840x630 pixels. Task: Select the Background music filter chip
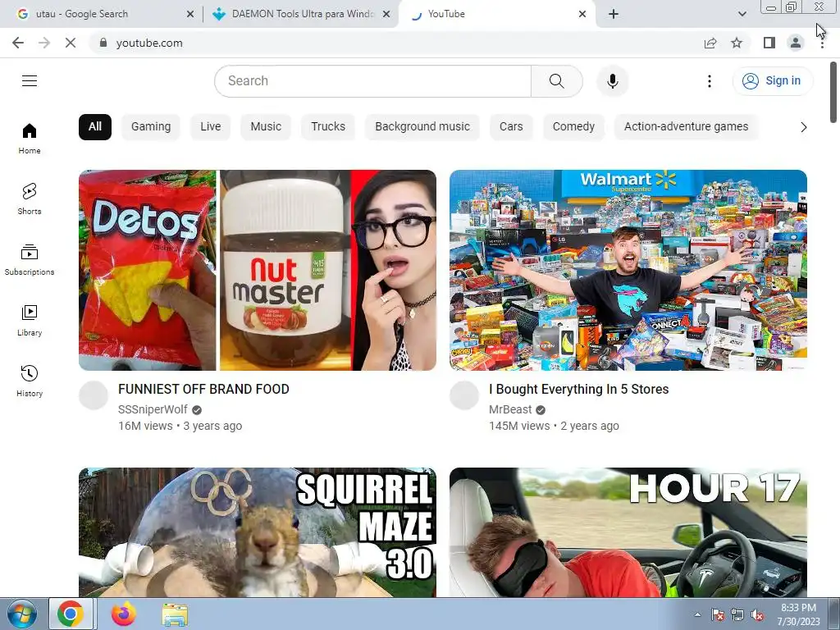coord(422,127)
